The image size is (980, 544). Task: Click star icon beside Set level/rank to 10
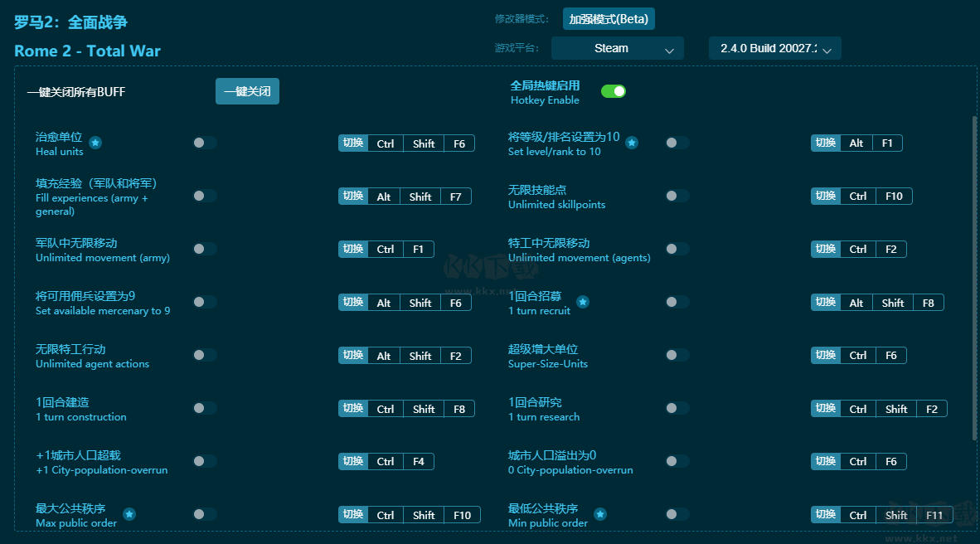[x=632, y=143]
